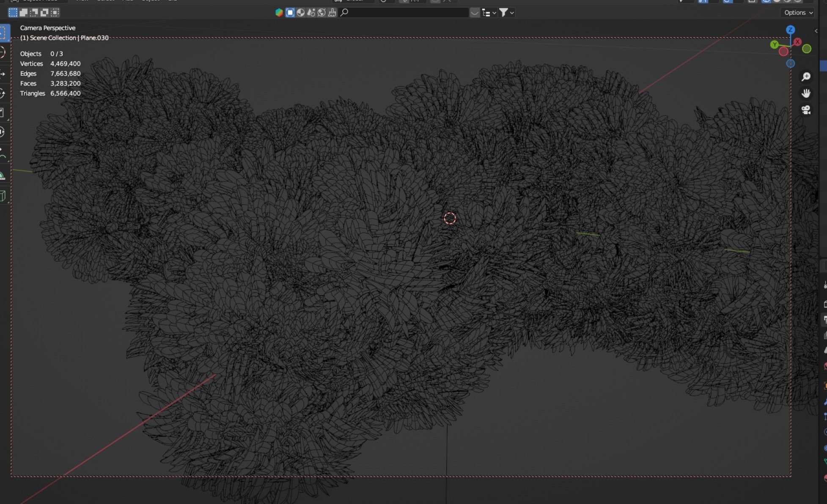Select the Add Cube tool
This screenshot has width=827, height=504.
pyautogui.click(x=3, y=196)
